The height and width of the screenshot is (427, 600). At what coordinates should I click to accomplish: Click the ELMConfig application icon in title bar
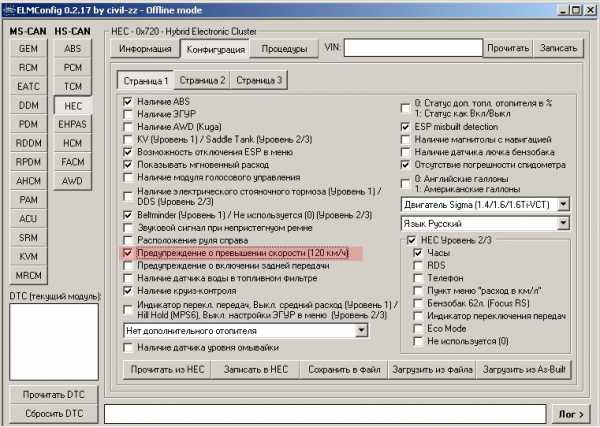point(9,9)
